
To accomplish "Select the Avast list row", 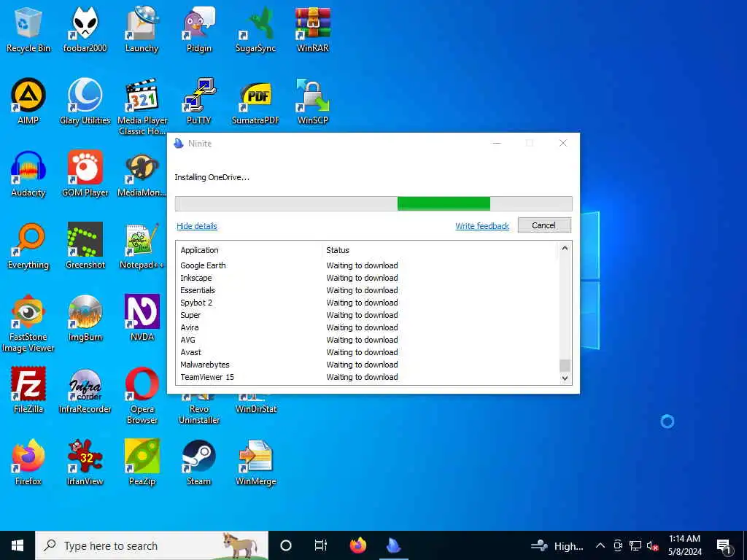I will (367, 352).
